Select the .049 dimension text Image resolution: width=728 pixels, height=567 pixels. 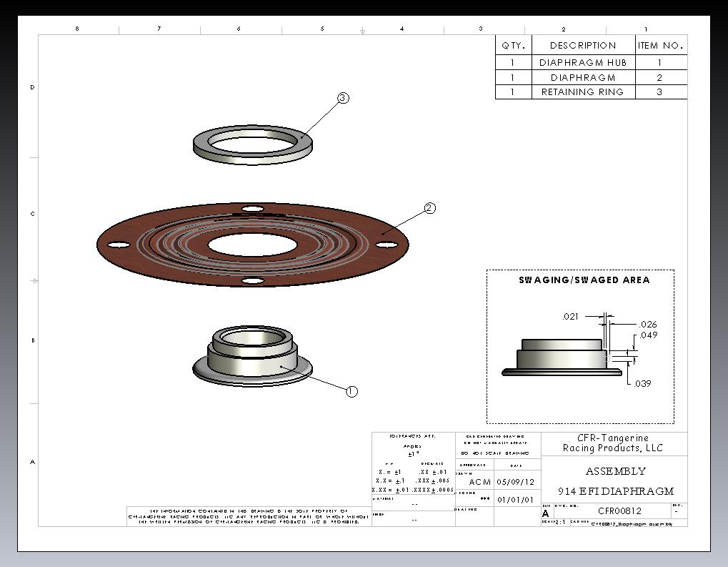648,335
